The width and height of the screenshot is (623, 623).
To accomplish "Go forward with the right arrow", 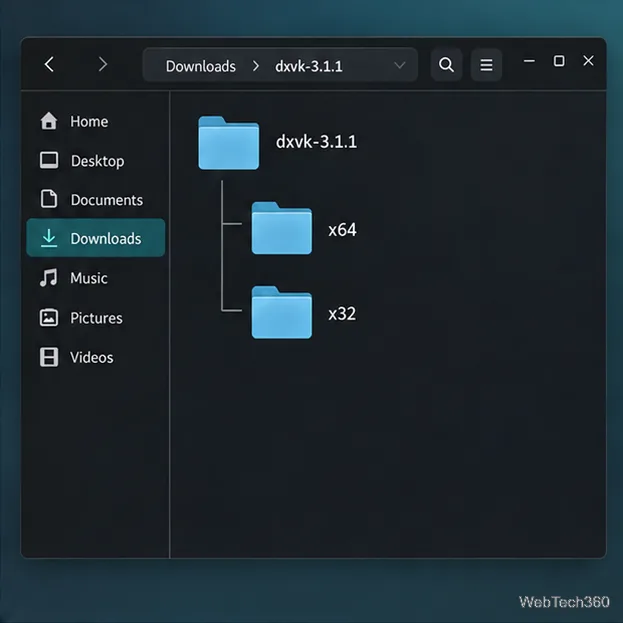I will [x=103, y=64].
